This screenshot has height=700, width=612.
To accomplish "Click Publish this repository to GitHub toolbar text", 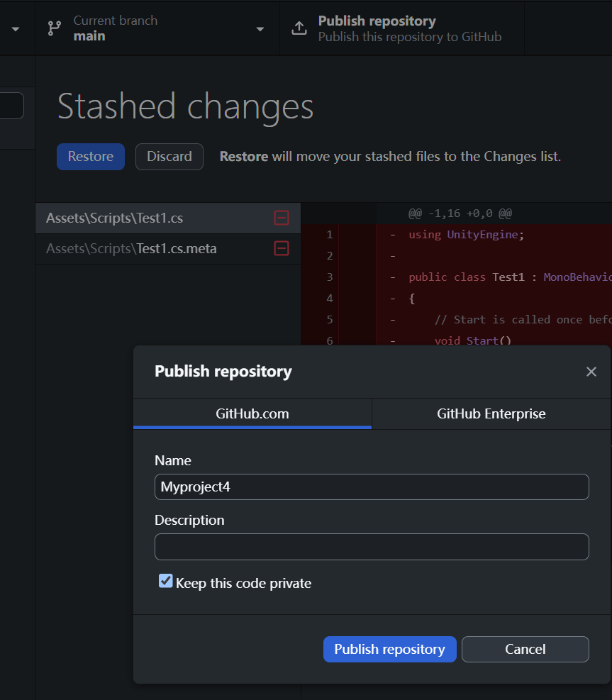I will click(x=409, y=37).
